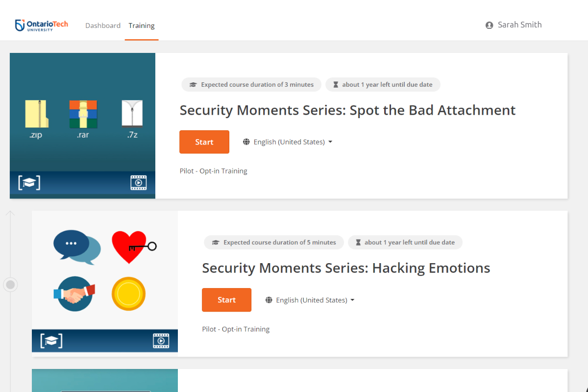Viewport: 588px width, 392px height.
Task: Click the Ontario Tech University logo
Action: pos(42,25)
